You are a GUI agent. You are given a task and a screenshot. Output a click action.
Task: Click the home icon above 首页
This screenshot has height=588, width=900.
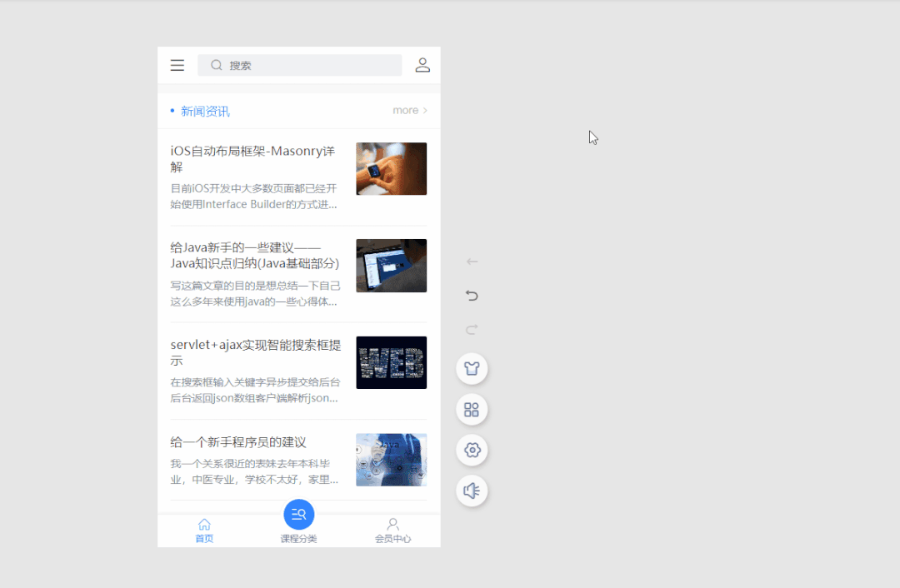click(204, 524)
